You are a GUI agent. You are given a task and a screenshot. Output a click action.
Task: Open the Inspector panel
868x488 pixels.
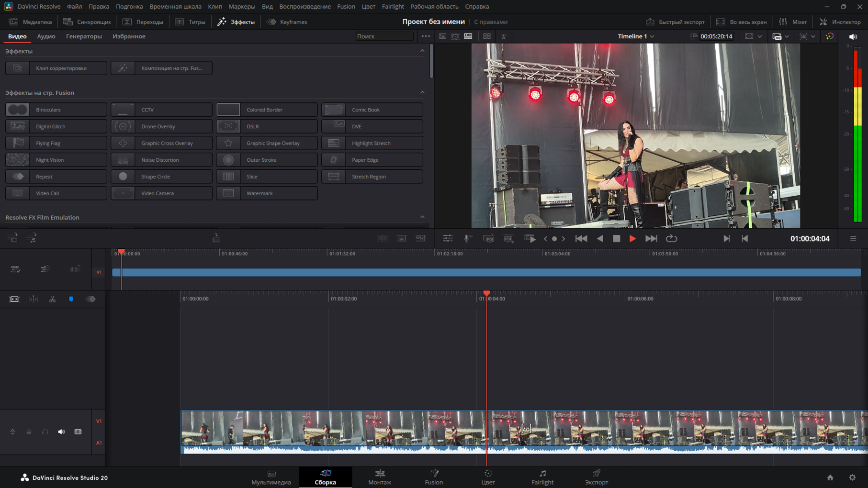(840, 22)
